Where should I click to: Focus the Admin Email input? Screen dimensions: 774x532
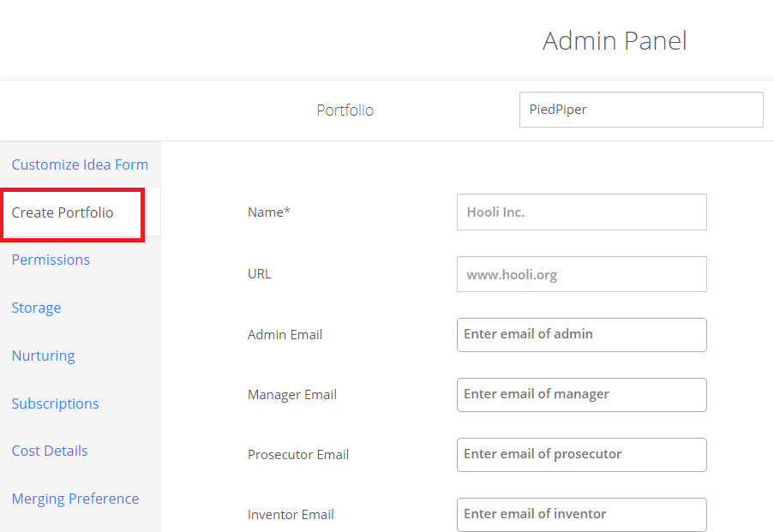(581, 335)
